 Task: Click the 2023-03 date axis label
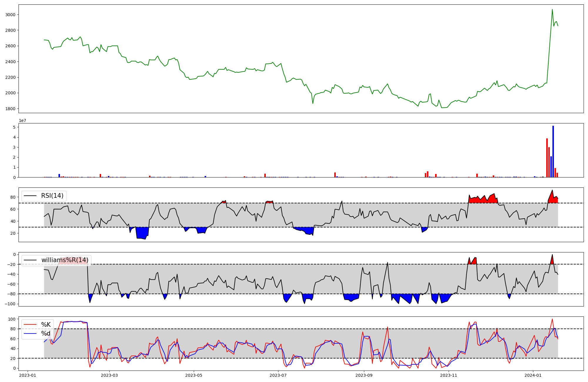pos(109,375)
